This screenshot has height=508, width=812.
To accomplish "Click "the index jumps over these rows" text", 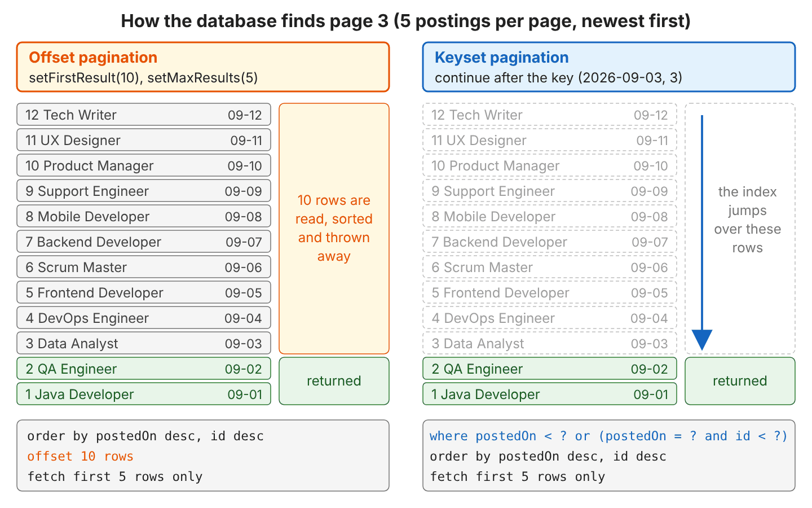I will [747, 220].
